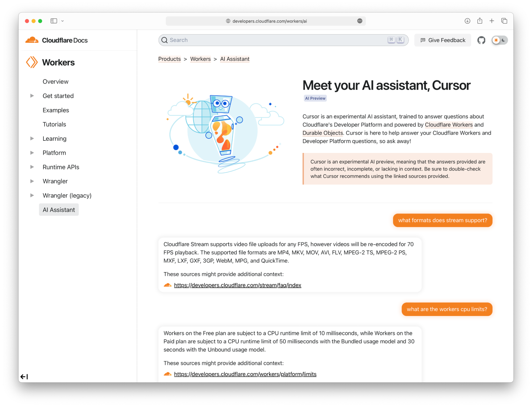The width and height of the screenshot is (532, 407).
Task: Open a new tab with plus icon
Action: (492, 21)
